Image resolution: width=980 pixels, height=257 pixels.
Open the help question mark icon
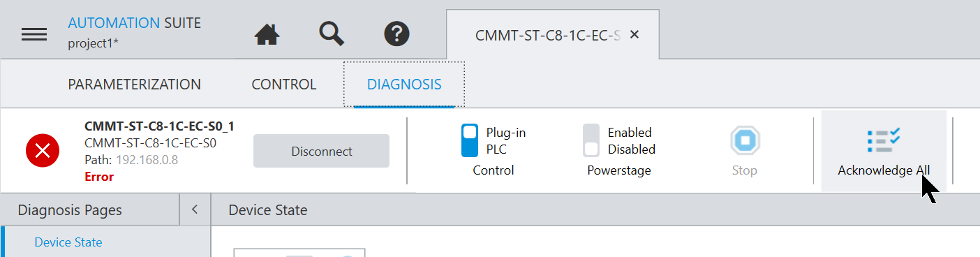click(x=397, y=34)
